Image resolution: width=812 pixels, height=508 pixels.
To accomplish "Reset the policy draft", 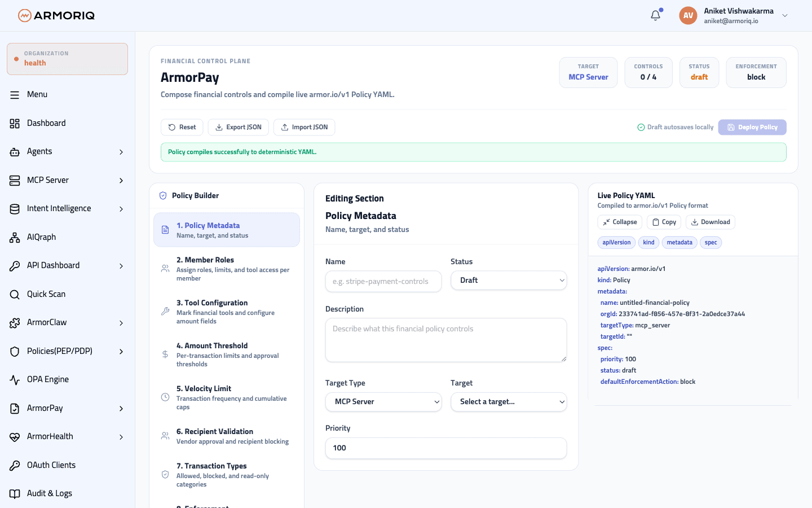I will click(x=182, y=128).
